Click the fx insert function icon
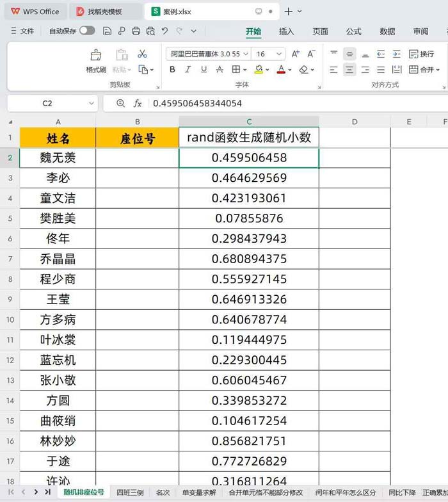 (x=138, y=104)
